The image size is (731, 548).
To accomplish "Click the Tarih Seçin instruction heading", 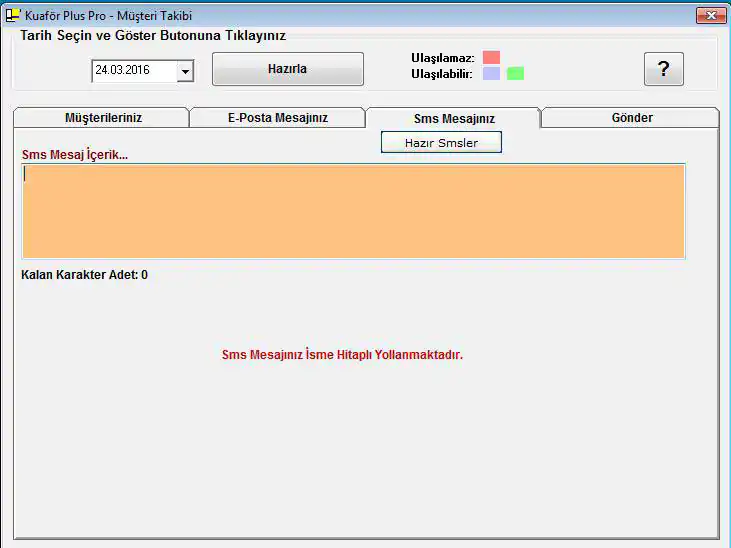I will (153, 35).
